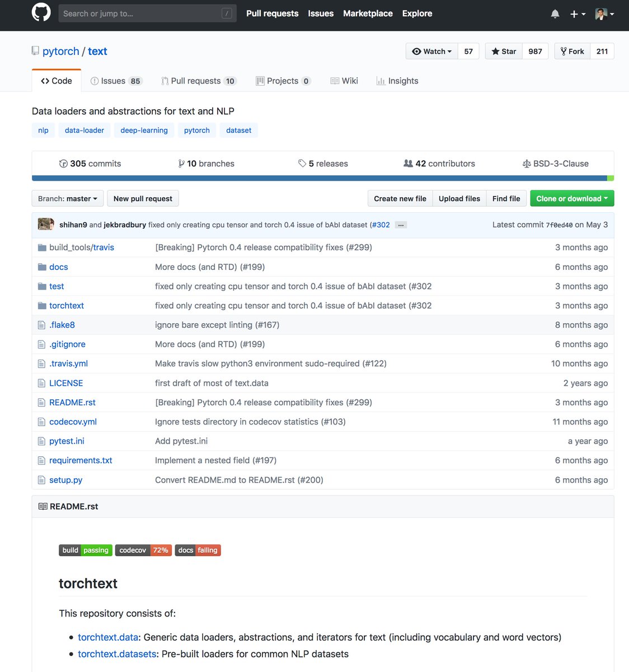Filter by the nlp topic tag
This screenshot has height=672, width=629.
tap(43, 130)
